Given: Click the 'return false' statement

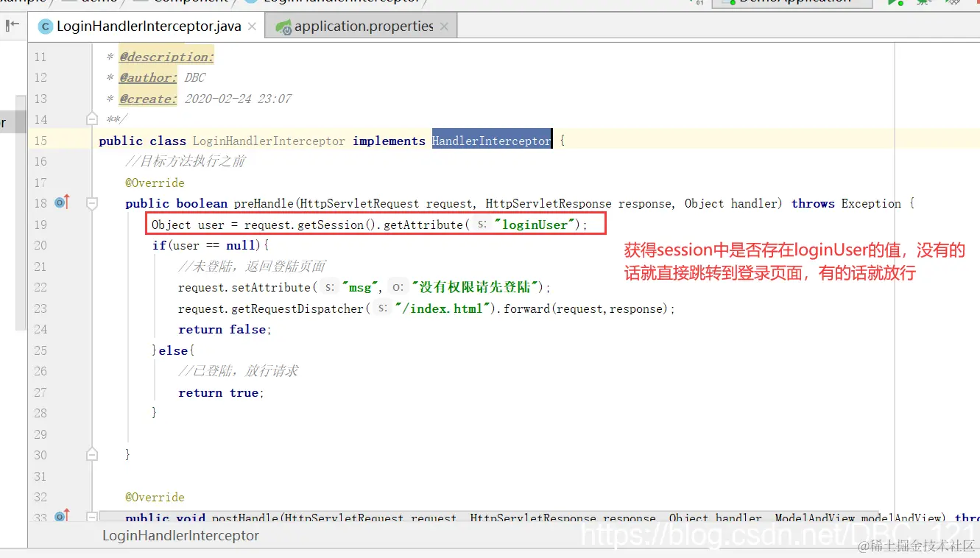Looking at the screenshot, I should pyautogui.click(x=224, y=329).
